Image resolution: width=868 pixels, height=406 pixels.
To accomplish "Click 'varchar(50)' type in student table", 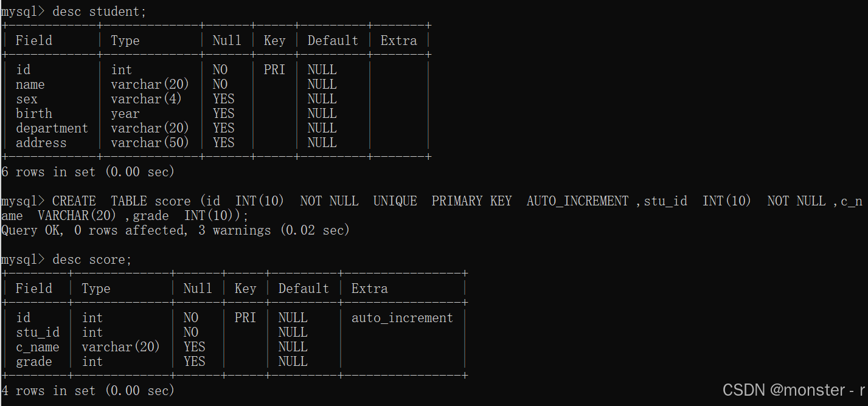I will [x=150, y=143].
